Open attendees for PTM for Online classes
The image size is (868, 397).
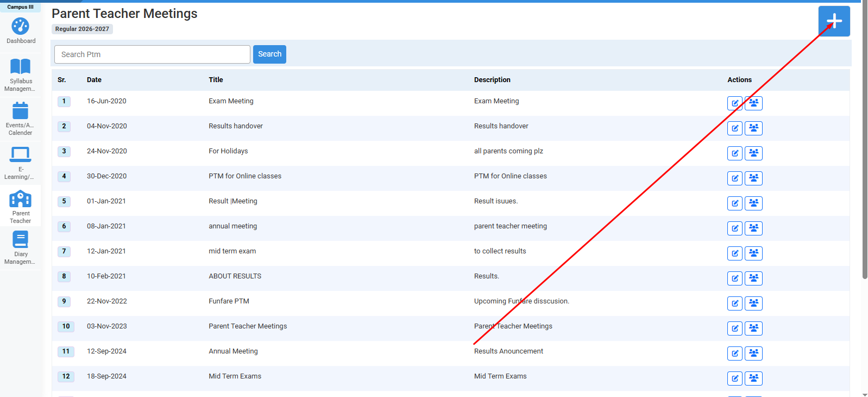(753, 178)
